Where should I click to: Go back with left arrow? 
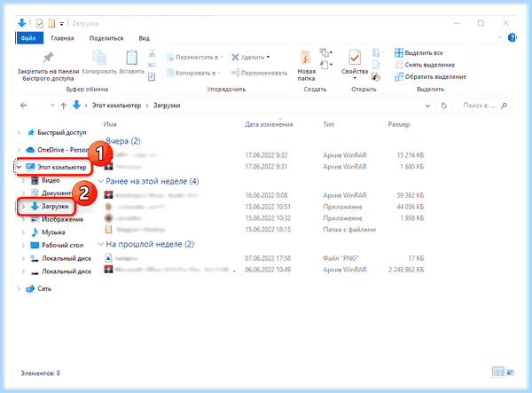click(23, 106)
